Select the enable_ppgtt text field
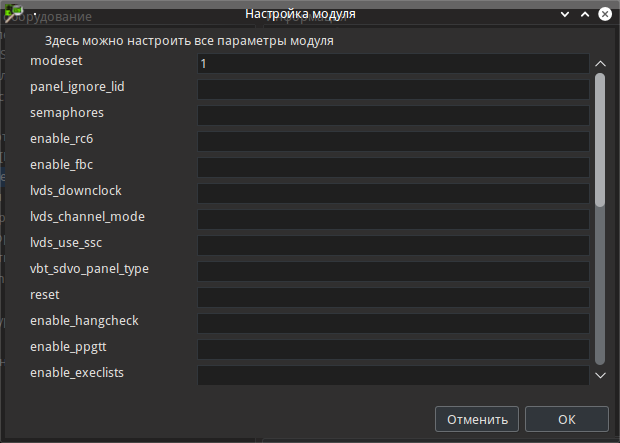Image resolution: width=620 pixels, height=443 pixels. tap(392, 349)
